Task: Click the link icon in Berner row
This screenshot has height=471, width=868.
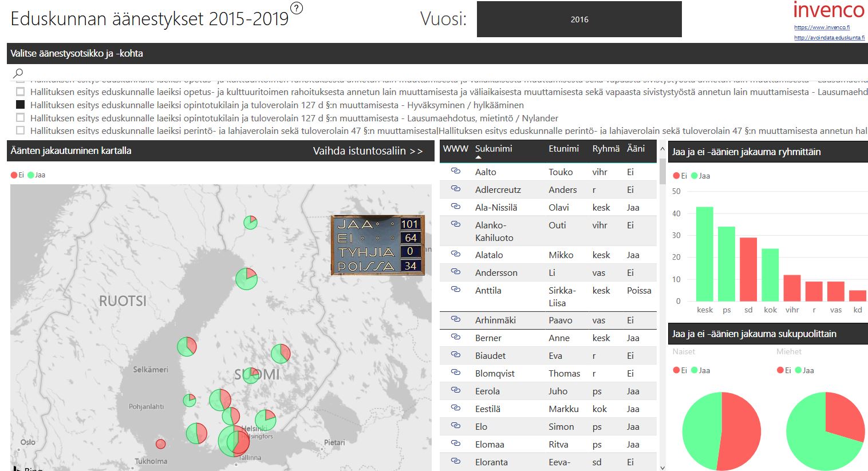Action: 456,337
